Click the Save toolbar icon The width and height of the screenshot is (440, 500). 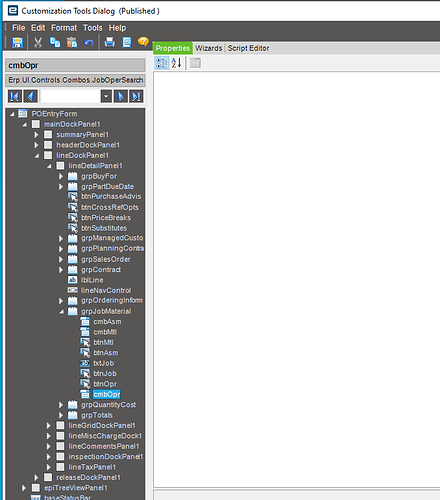pos(17,42)
